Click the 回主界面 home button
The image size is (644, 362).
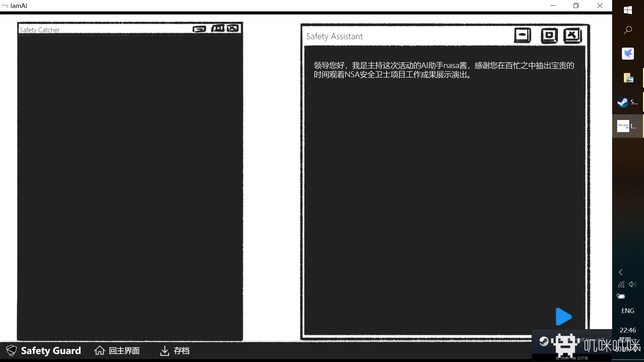pos(116,351)
